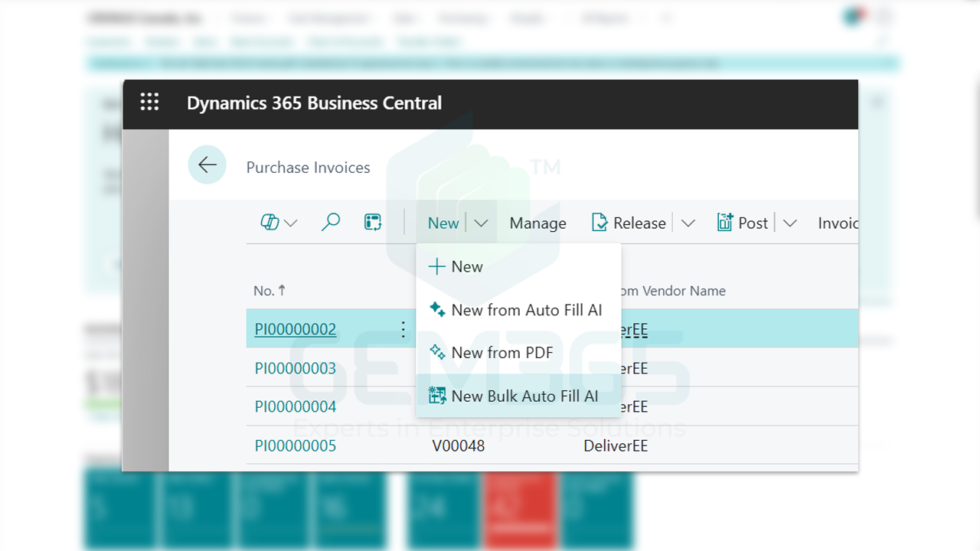Click the Release action icon
Screen dimensions: 980x551
coord(599,223)
